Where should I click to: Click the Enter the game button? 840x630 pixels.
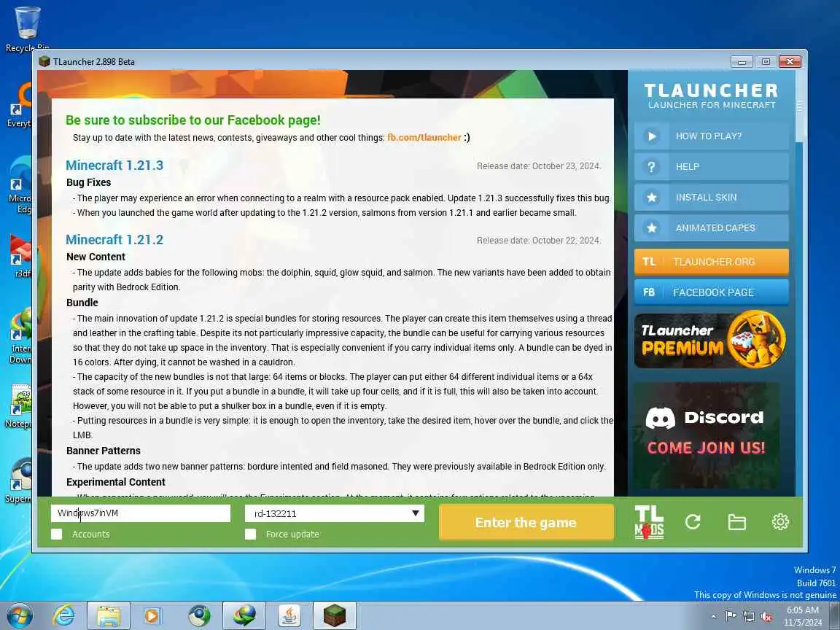point(526,522)
